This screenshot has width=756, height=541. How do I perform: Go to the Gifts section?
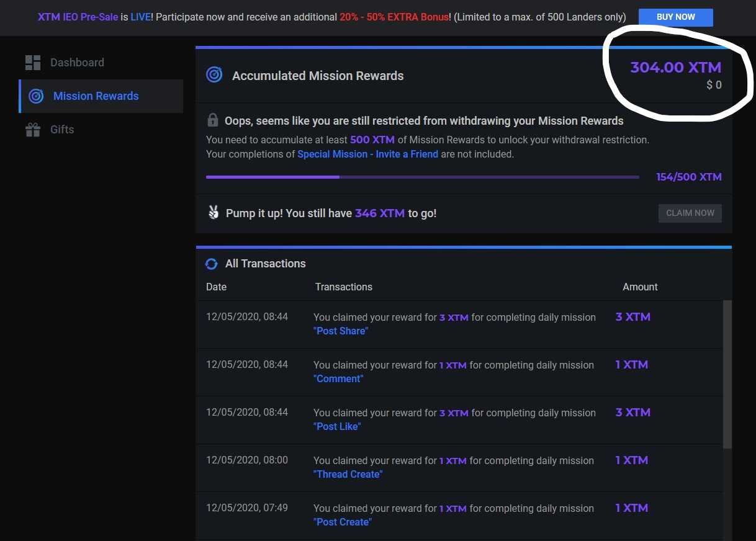point(62,130)
